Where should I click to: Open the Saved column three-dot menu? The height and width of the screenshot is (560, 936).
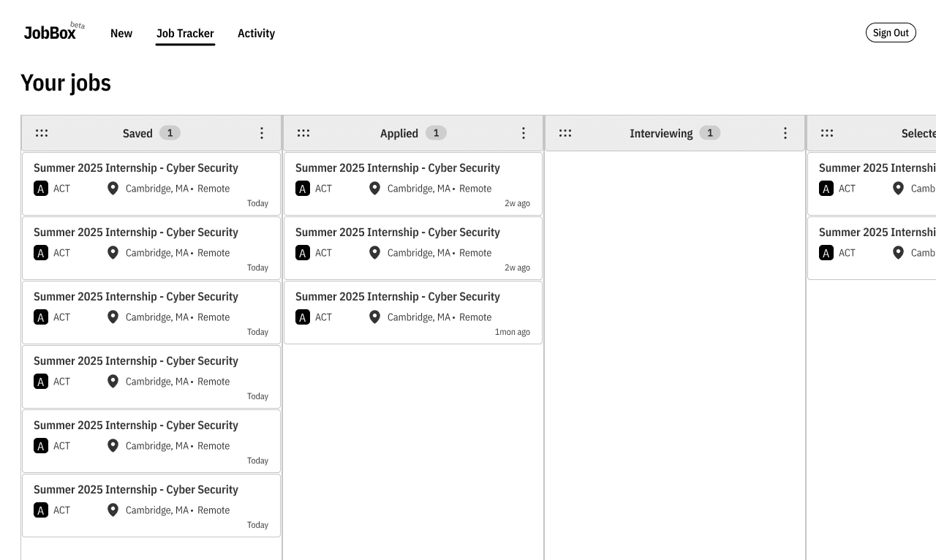click(262, 133)
